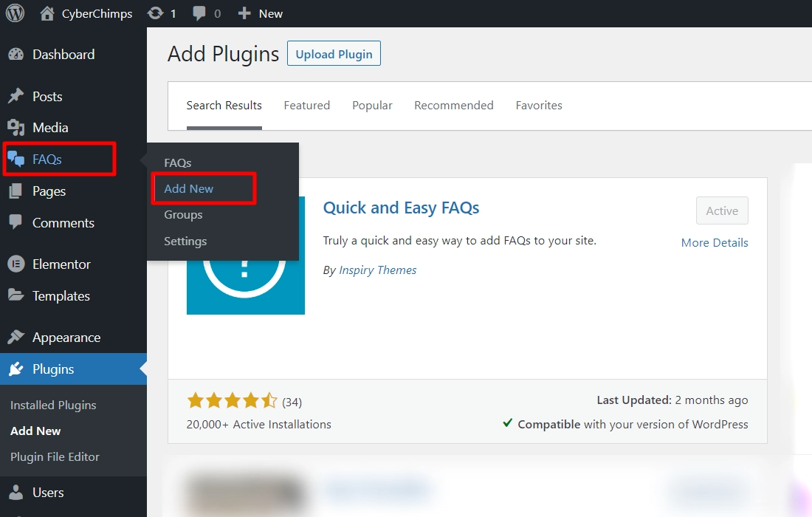Click the Dashboard gauge icon
This screenshot has width=812, height=517.
16,54
